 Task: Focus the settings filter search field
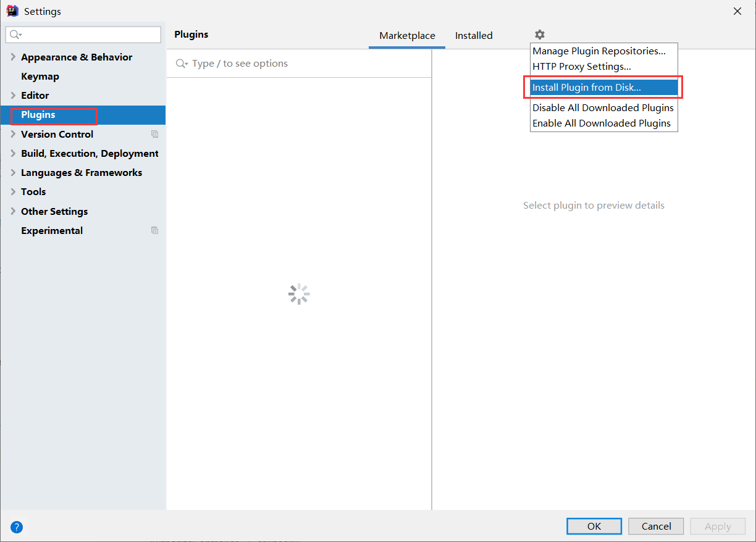(83, 35)
